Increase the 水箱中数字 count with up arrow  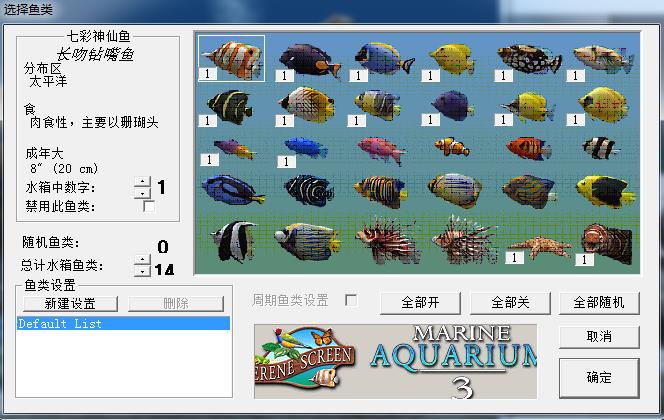(x=143, y=182)
